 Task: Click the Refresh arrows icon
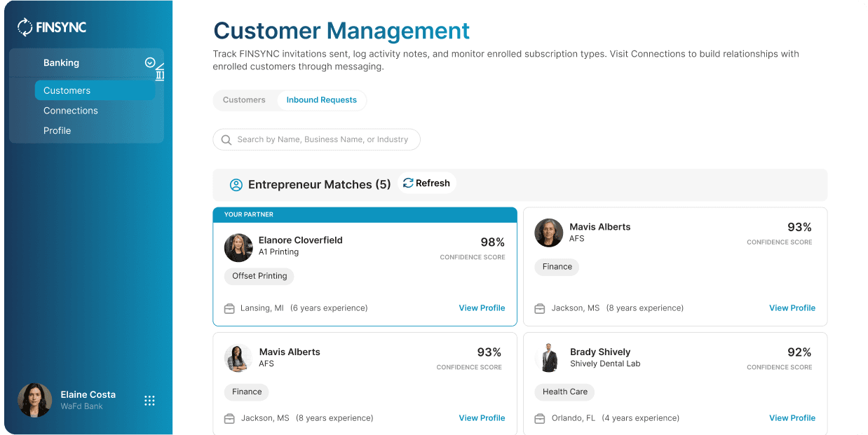[408, 183]
